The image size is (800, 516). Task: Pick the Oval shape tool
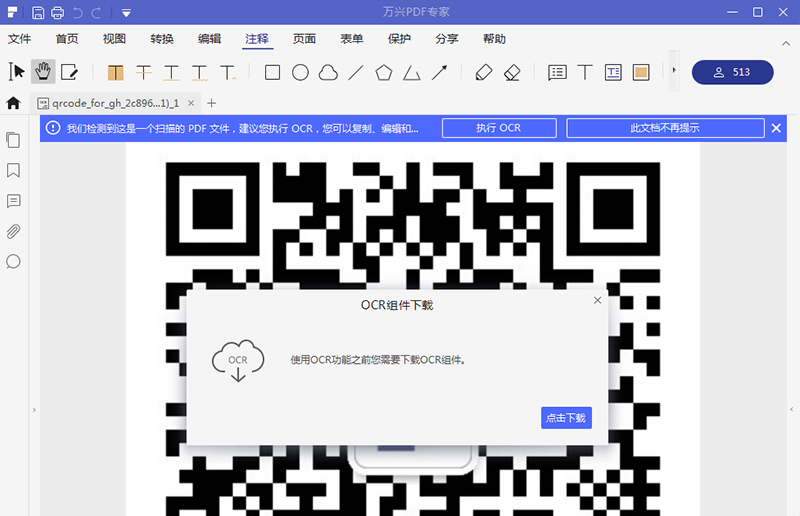pyautogui.click(x=300, y=72)
